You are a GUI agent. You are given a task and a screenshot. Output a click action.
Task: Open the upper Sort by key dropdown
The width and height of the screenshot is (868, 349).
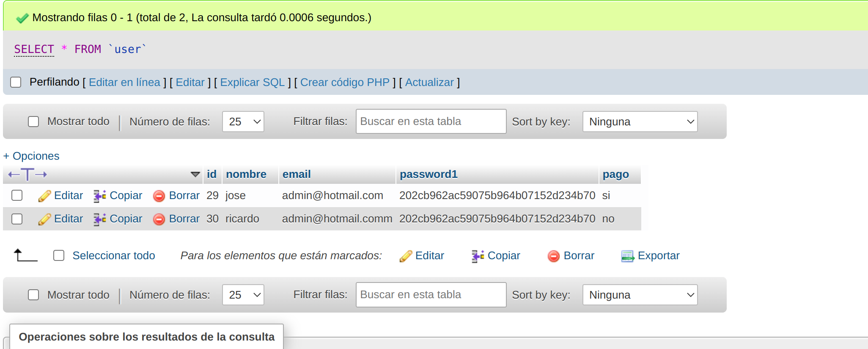(640, 122)
